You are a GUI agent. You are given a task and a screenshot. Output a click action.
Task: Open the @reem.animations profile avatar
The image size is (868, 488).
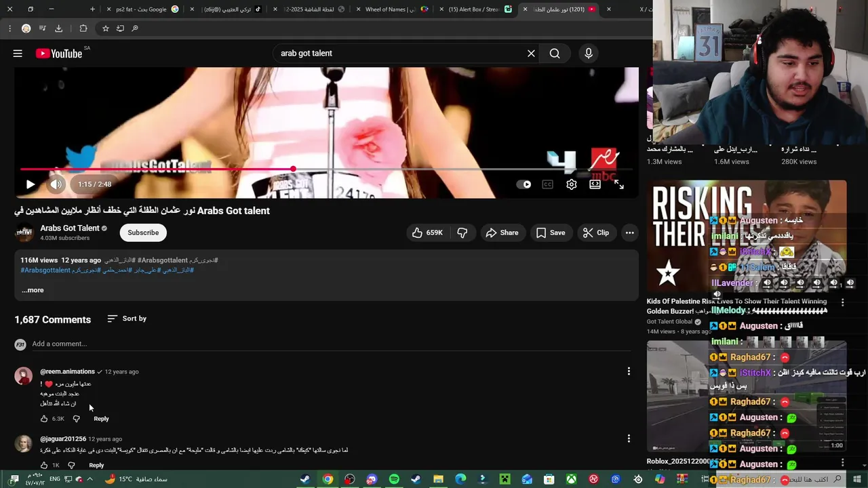point(24,376)
